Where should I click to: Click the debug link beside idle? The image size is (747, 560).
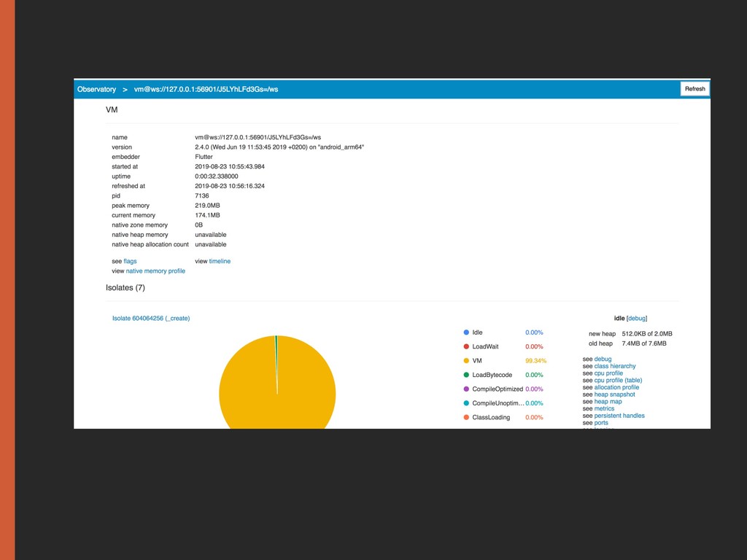[x=637, y=319]
